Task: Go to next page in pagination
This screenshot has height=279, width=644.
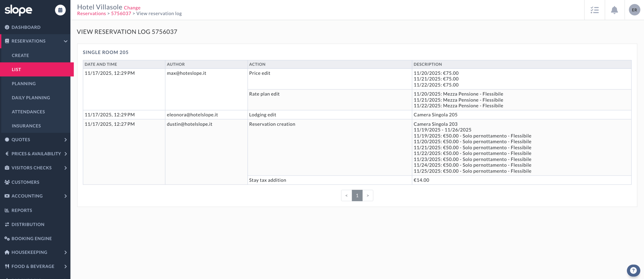Action: pos(368,195)
